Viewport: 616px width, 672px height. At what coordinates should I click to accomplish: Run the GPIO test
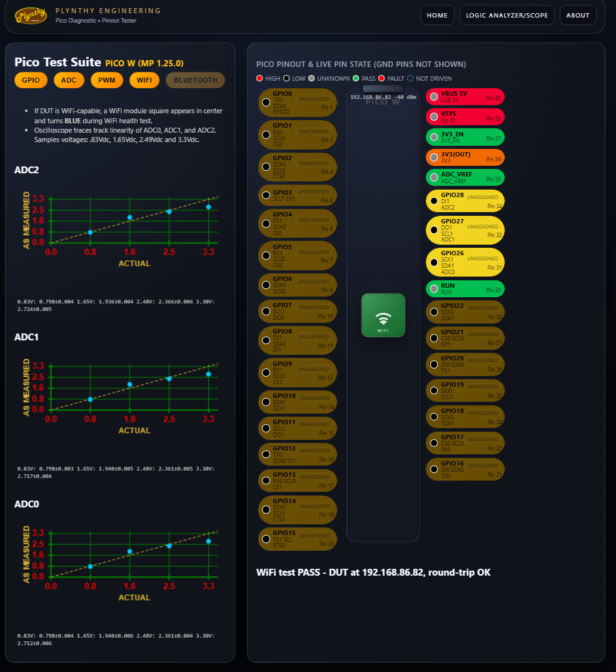31,80
